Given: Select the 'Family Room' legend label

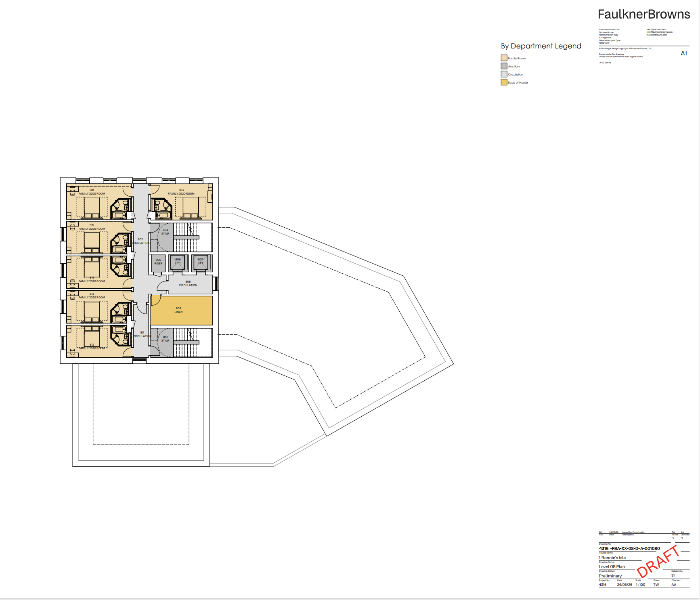Looking at the screenshot, I should [517, 59].
